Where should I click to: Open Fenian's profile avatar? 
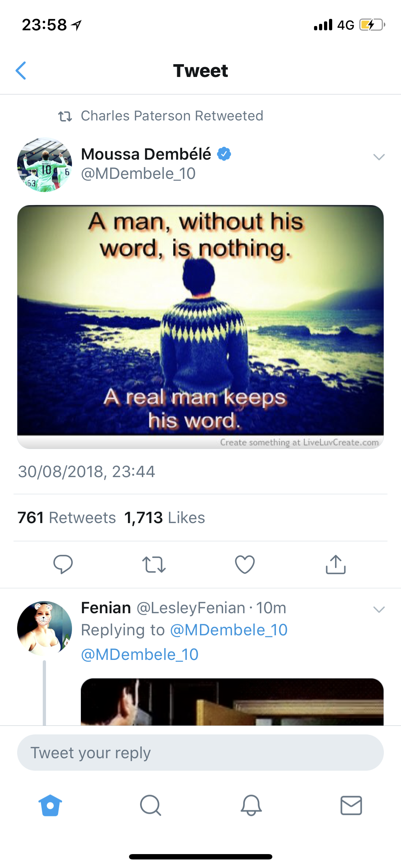[45, 628]
